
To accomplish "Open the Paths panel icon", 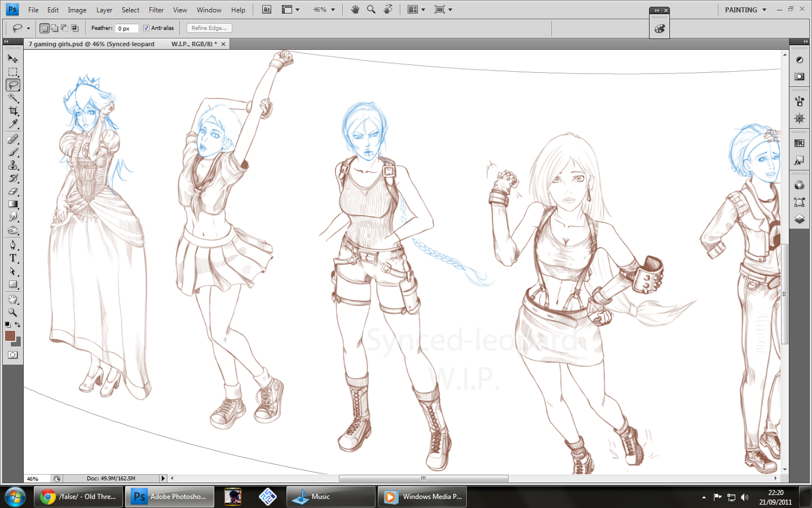I will 799,202.
